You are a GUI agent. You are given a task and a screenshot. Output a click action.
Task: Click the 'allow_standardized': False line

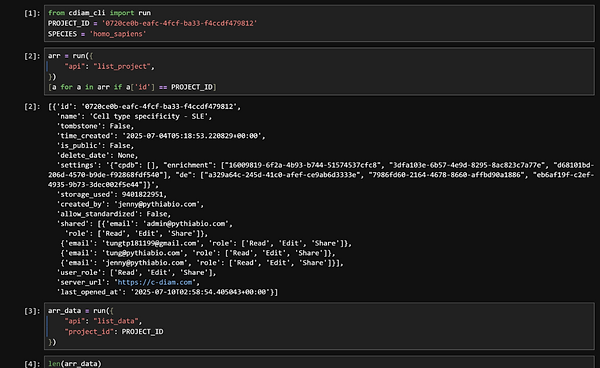[x=114, y=214]
